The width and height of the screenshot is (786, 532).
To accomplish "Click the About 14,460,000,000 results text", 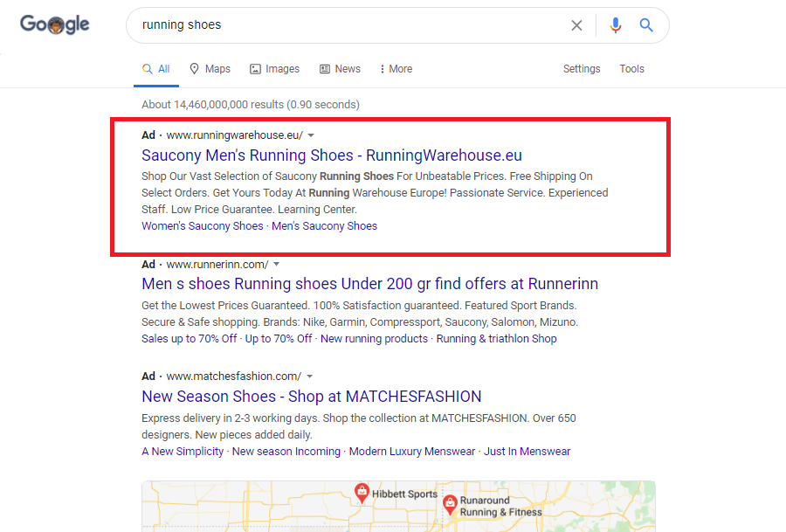I will pos(251,105).
